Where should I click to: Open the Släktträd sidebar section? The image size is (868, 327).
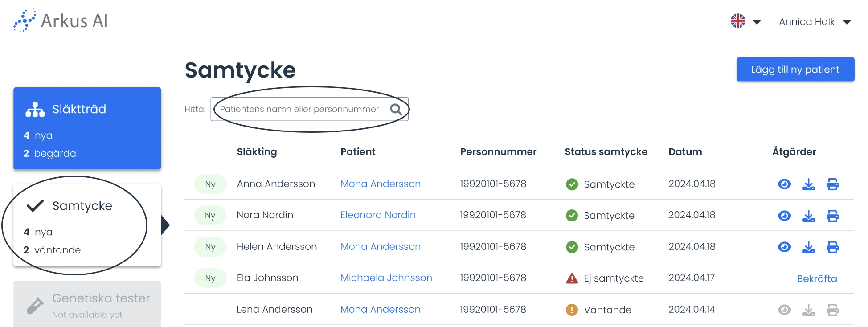(87, 128)
